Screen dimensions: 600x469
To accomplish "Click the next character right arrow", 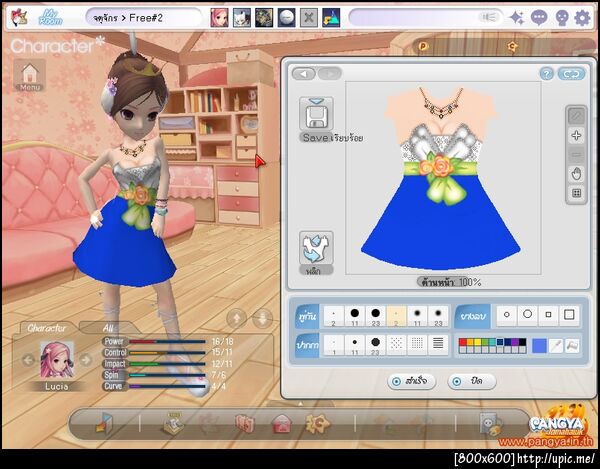I will point(86,360).
